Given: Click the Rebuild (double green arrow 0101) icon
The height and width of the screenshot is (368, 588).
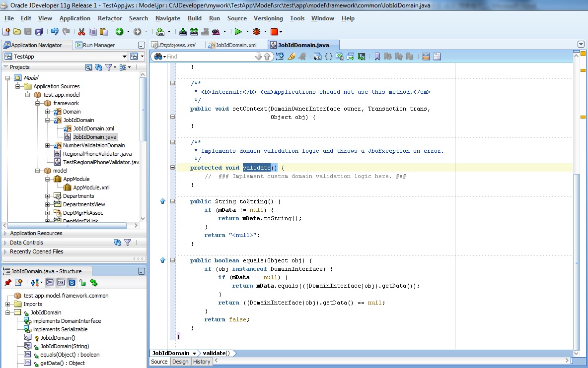Looking at the screenshot, I should [x=194, y=32].
